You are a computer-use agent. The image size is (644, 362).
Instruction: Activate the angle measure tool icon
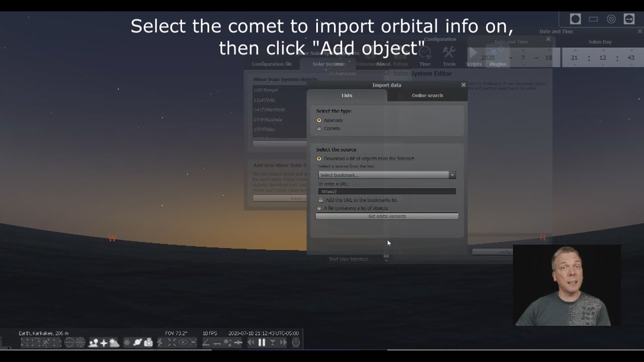coord(206,342)
